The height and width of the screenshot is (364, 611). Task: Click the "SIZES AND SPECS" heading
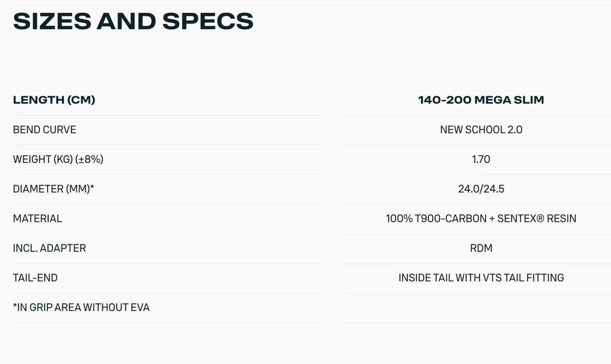click(x=133, y=21)
